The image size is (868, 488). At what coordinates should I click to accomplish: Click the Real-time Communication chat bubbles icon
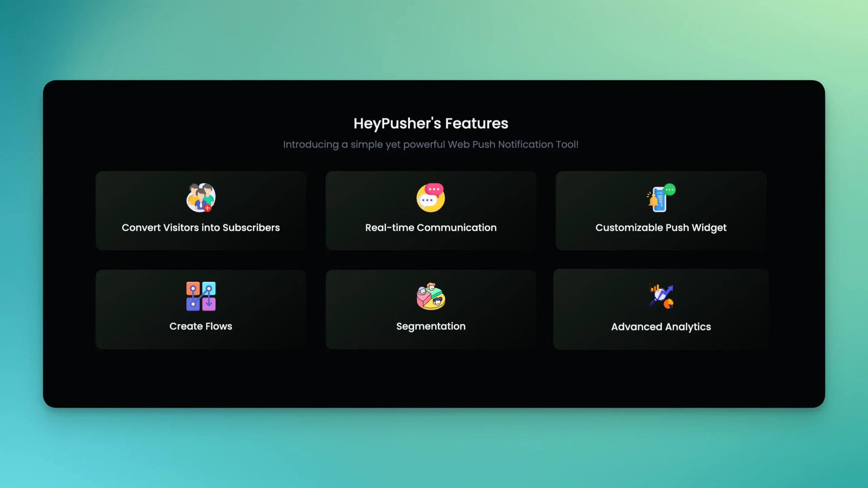coord(431,198)
